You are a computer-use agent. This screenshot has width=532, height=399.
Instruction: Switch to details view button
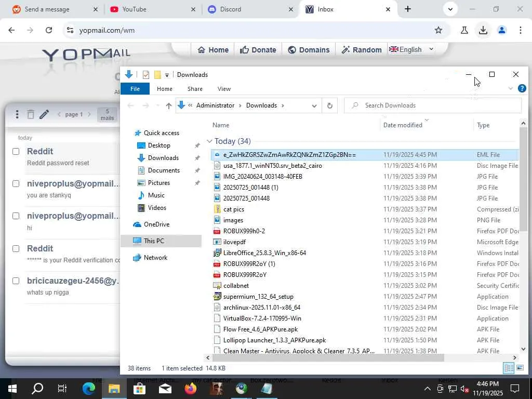(x=509, y=368)
